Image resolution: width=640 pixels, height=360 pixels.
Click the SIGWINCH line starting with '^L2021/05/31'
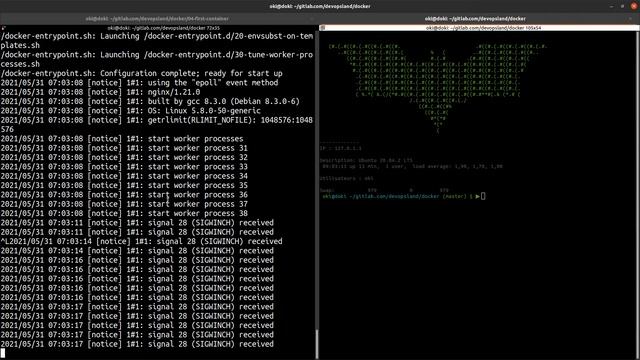coord(141,242)
